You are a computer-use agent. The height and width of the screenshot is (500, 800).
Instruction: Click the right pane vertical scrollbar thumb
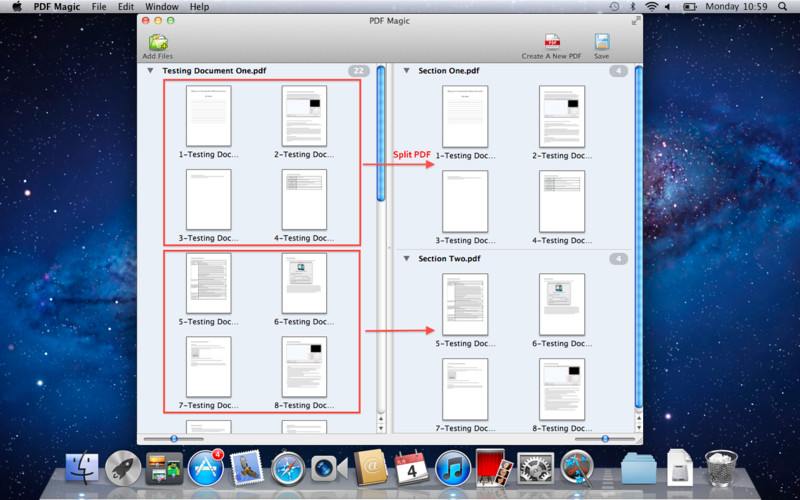[x=639, y=237]
